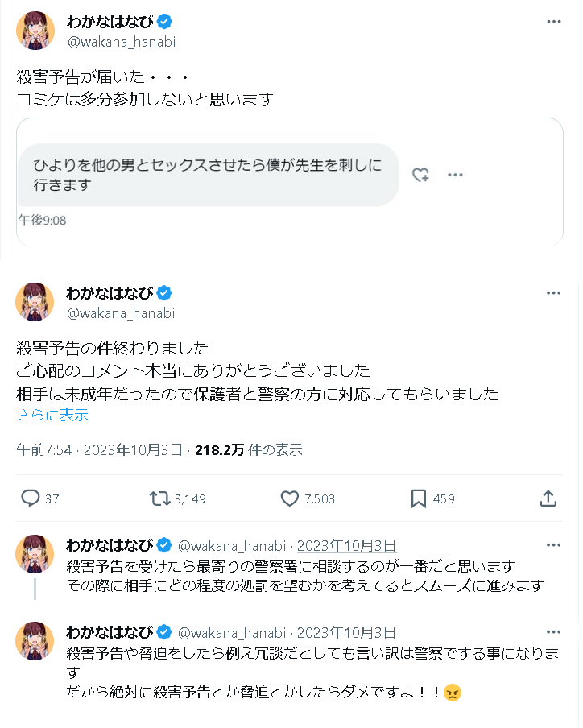Screen dimensions: 583x728
Task: Open more options on the second tweet
Action: pos(554,293)
